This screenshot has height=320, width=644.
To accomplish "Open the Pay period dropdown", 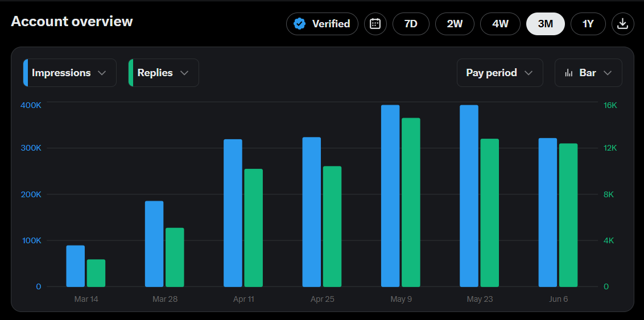I will coord(500,73).
